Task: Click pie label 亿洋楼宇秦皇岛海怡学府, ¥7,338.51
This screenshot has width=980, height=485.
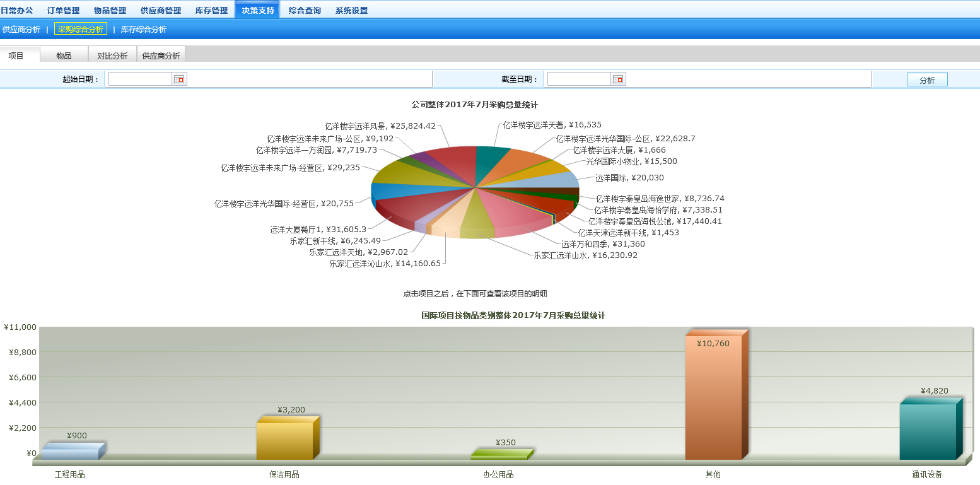Action: (658, 210)
